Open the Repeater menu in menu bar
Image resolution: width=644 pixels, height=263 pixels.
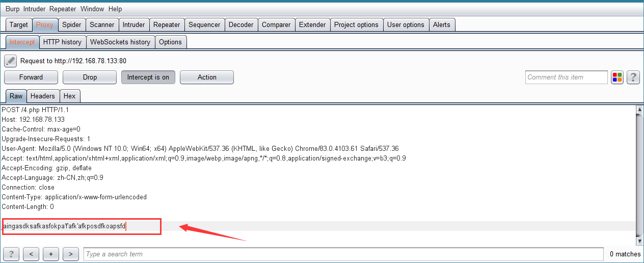63,9
